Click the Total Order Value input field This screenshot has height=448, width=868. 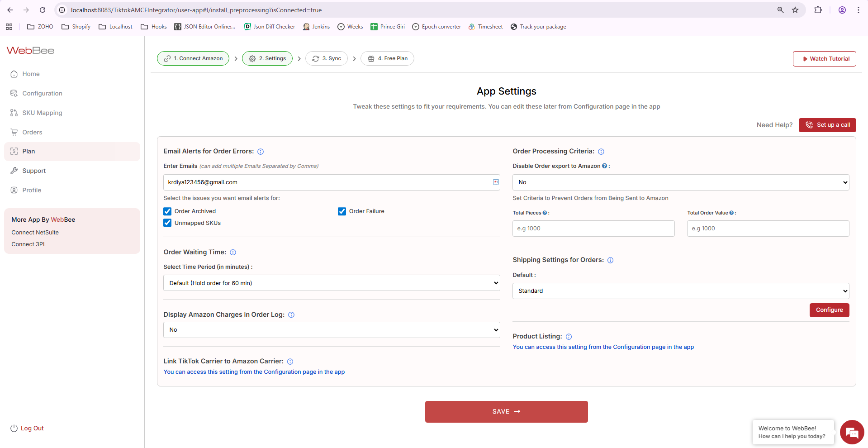point(768,229)
